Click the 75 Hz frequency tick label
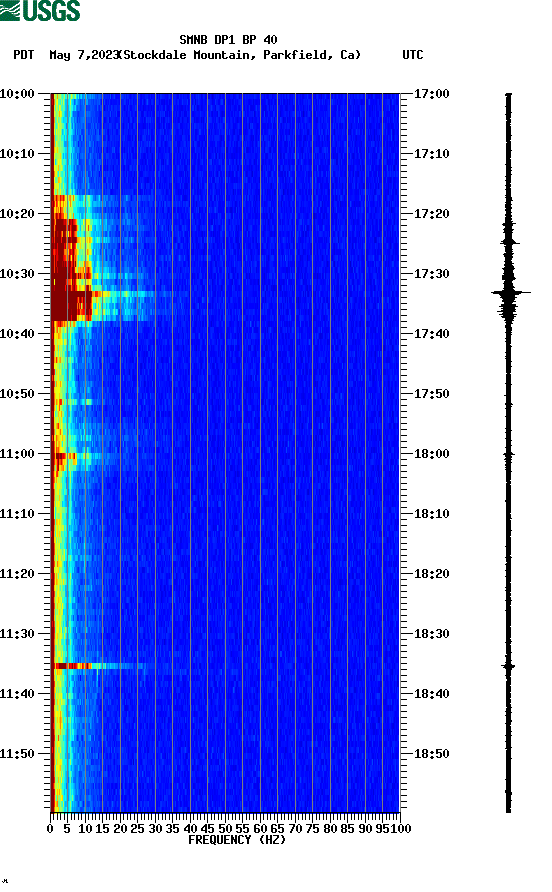Screen dimensions: 552x892 [x=312, y=829]
